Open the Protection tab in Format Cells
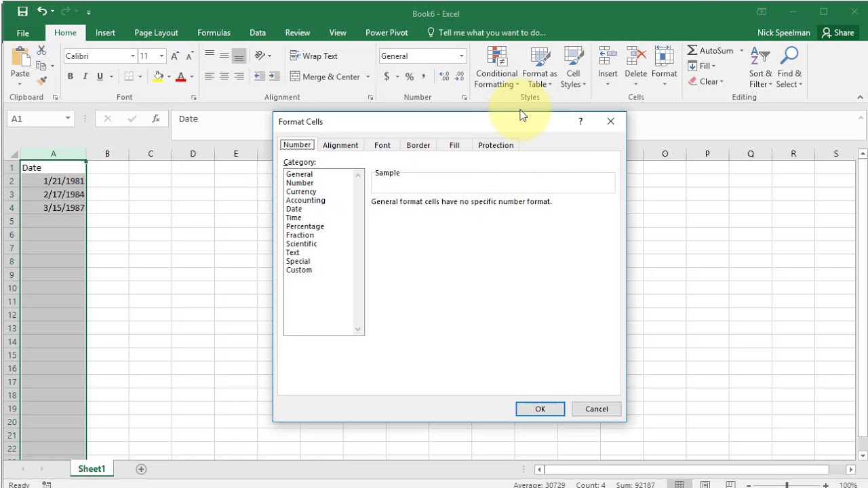868x488 pixels. 496,145
